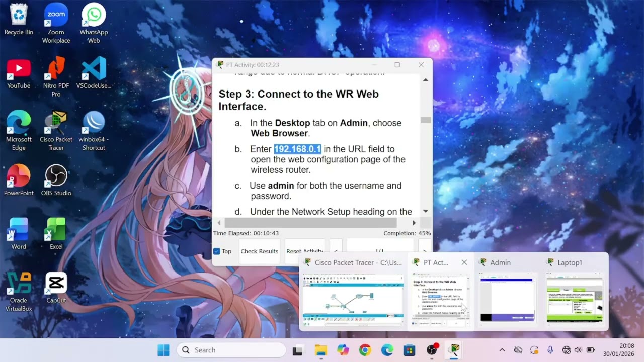Image resolution: width=644 pixels, height=362 pixels.
Task: Click the 'Completion: 45%' status text
Action: (x=407, y=233)
